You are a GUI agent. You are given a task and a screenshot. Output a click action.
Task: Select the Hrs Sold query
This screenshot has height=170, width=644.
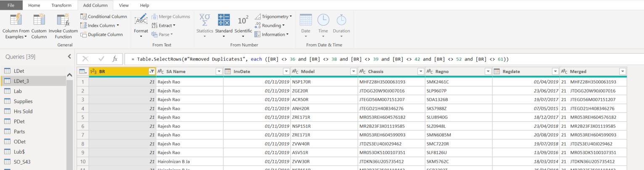[x=33, y=112]
